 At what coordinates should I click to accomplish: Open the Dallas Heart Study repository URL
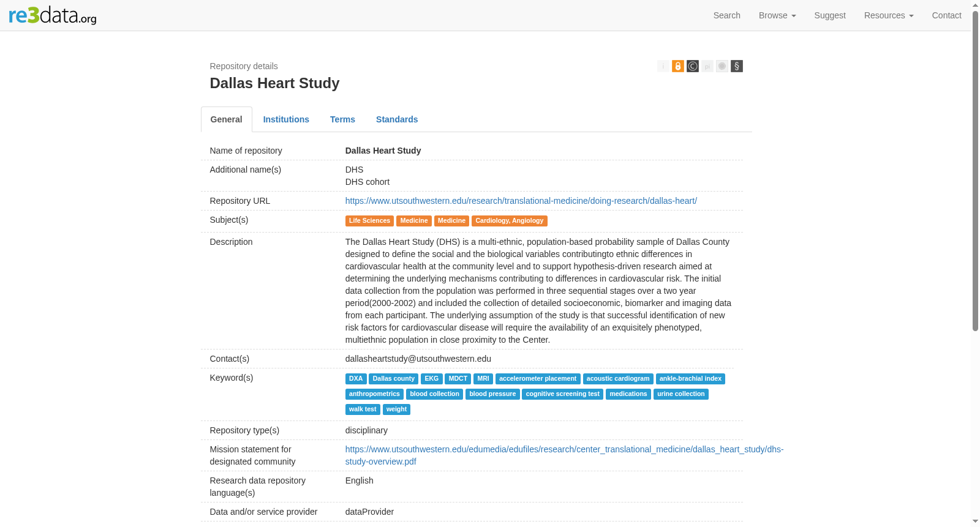[x=521, y=201]
